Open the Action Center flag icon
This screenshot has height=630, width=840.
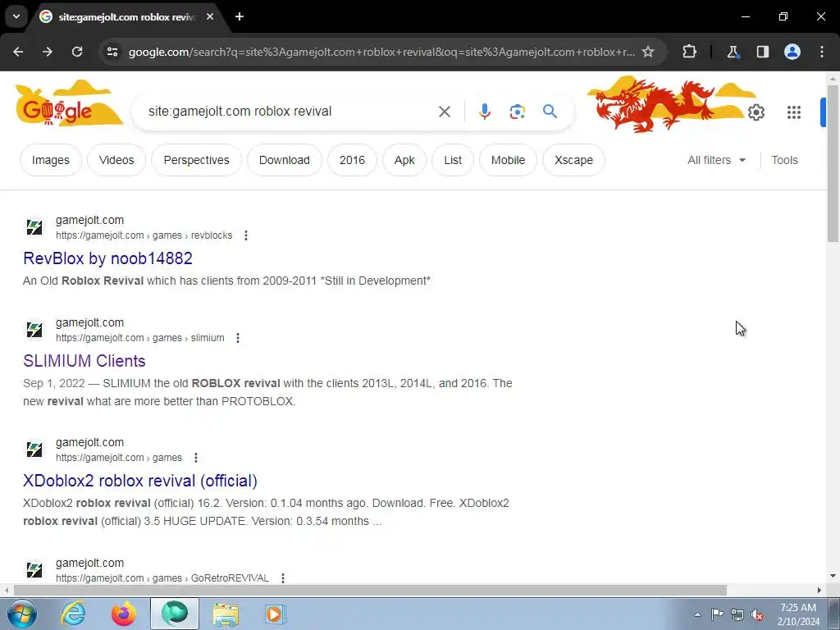pos(717,614)
